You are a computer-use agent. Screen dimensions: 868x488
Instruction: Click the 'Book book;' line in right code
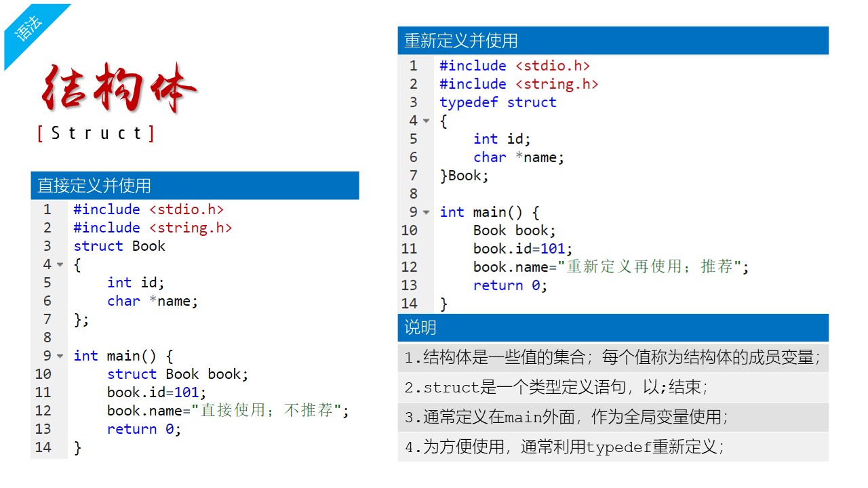[x=514, y=230]
